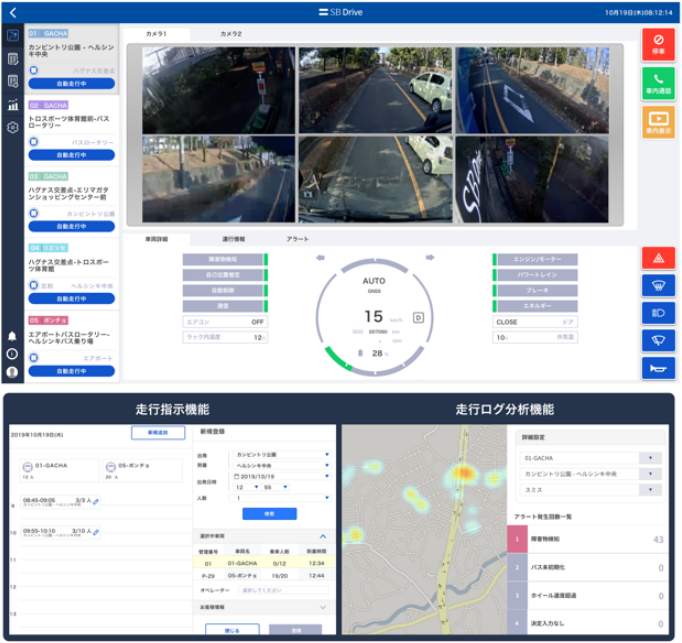Sound the horn icon button
This screenshot has height=643, width=682.
658,367
